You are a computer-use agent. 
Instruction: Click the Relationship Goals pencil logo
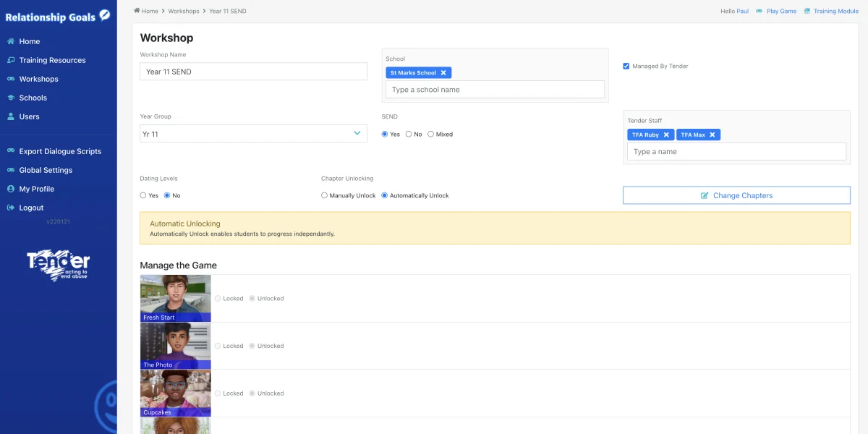pyautogui.click(x=103, y=15)
